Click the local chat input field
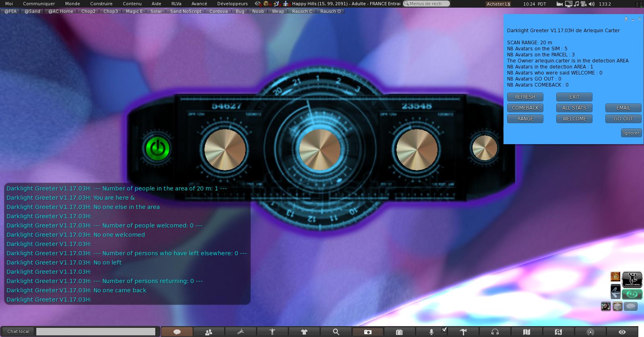 pos(96,331)
